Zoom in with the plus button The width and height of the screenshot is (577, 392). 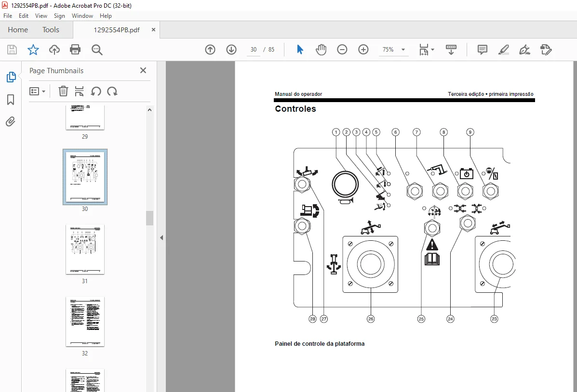point(363,50)
